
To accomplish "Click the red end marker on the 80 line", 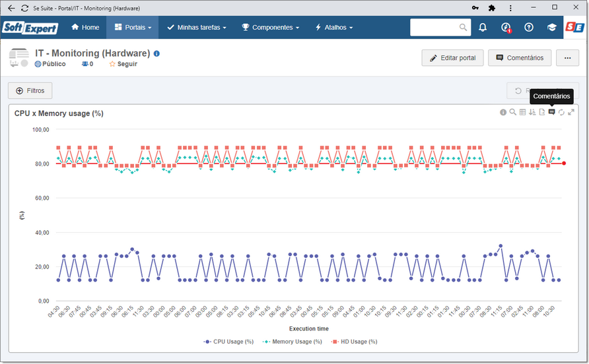I will tap(564, 164).
